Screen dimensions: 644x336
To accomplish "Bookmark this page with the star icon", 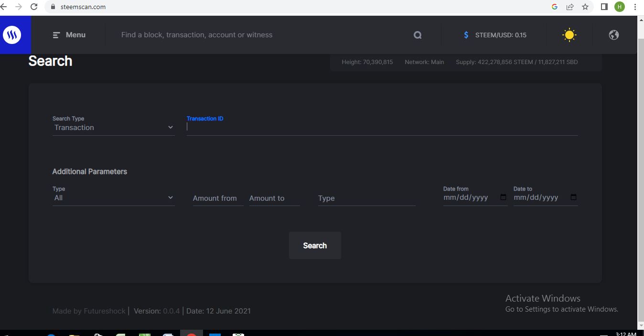I will pyautogui.click(x=585, y=7).
